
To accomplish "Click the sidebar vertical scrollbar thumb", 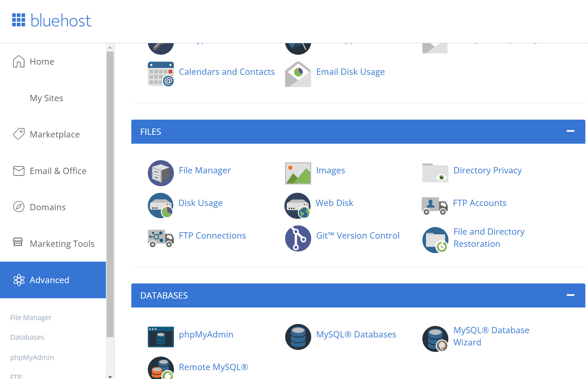I will click(110, 194).
